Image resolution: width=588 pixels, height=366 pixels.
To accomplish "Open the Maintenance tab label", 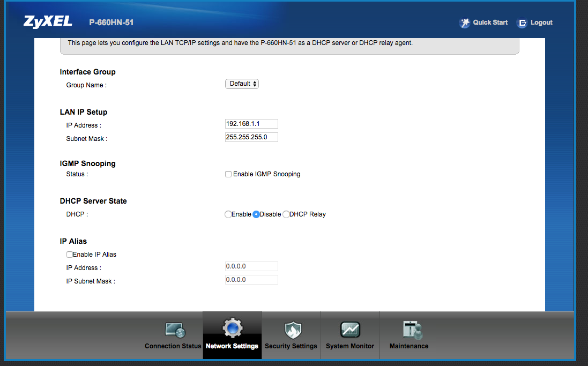I will click(x=409, y=346).
